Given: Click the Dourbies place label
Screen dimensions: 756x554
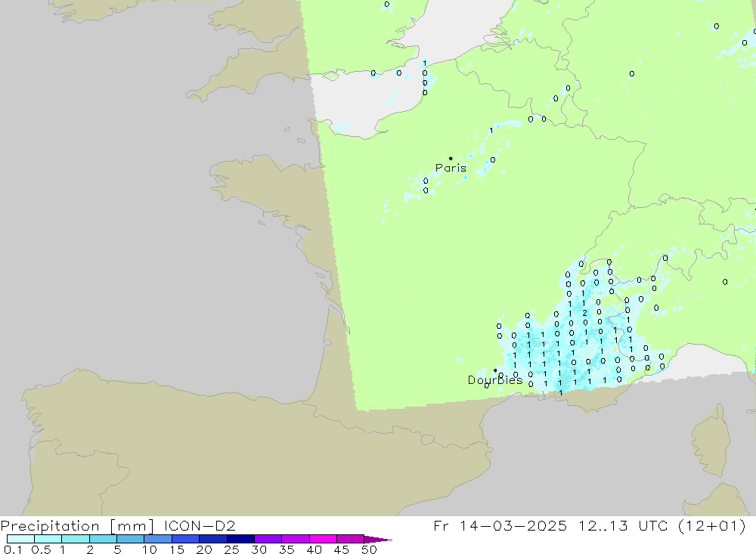Looking at the screenshot, I should (x=495, y=380).
